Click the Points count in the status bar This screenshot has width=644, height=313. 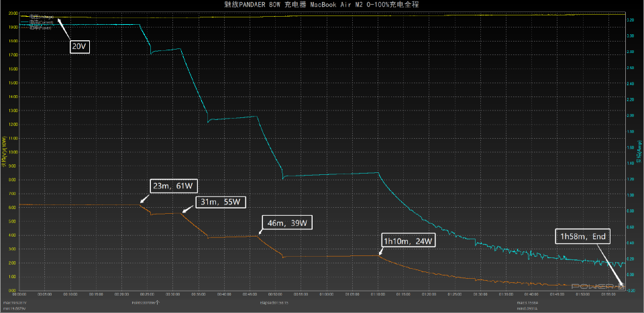pos(146,303)
